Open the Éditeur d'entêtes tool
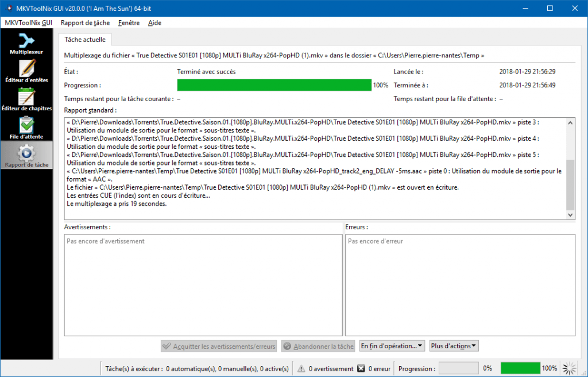Image resolution: width=588 pixels, height=377 pixels. click(26, 71)
